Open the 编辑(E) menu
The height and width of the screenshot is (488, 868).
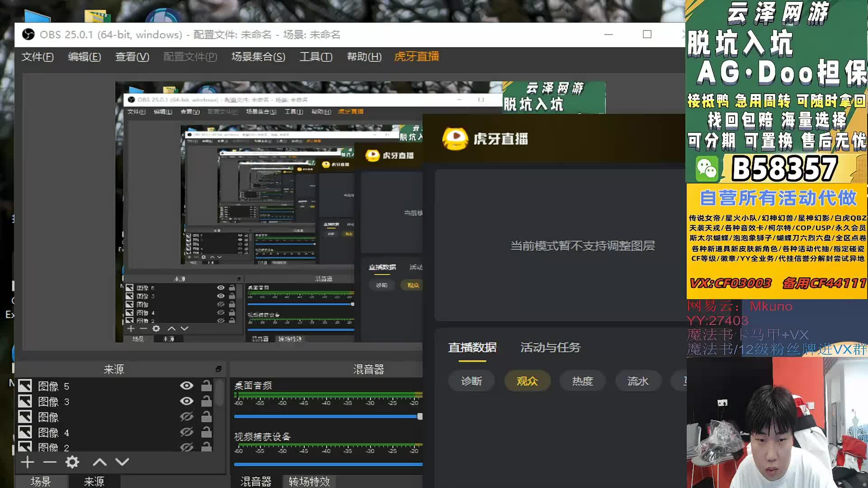point(85,57)
